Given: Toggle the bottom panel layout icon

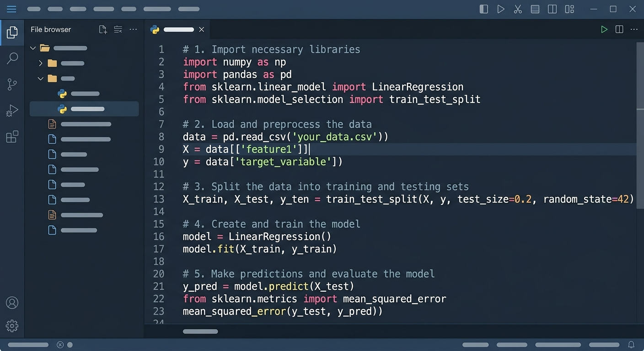Looking at the screenshot, I should tap(535, 9).
